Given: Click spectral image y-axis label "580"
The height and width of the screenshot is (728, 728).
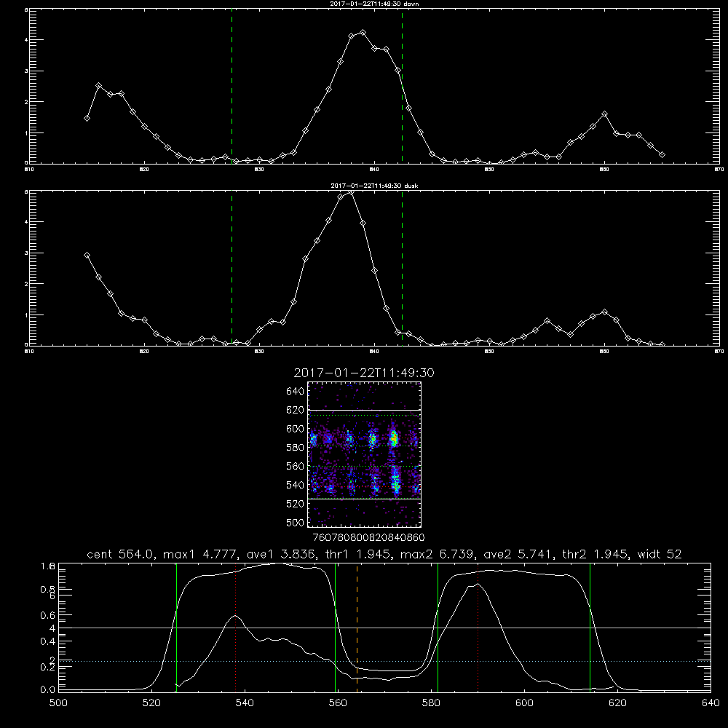Looking at the screenshot, I should click(x=295, y=448).
